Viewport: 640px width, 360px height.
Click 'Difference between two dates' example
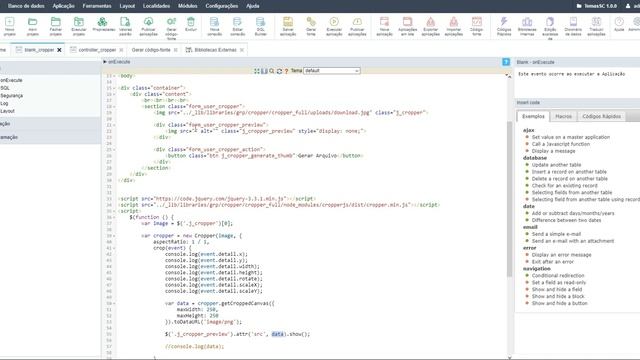(x=566, y=220)
